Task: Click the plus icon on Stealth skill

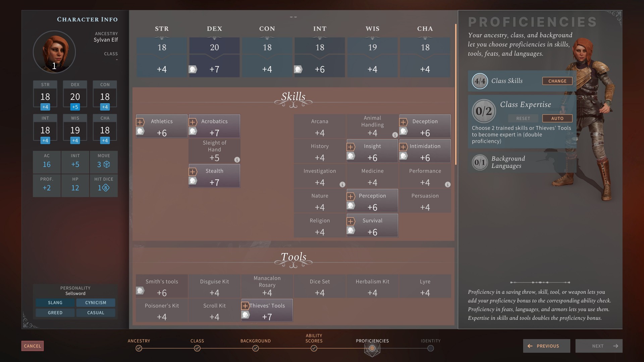Action: point(193,172)
